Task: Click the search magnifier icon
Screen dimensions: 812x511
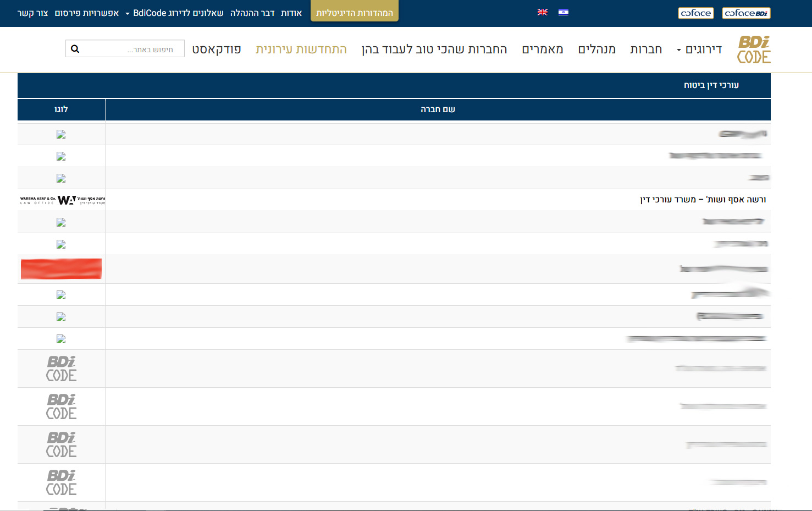Action: (x=75, y=49)
